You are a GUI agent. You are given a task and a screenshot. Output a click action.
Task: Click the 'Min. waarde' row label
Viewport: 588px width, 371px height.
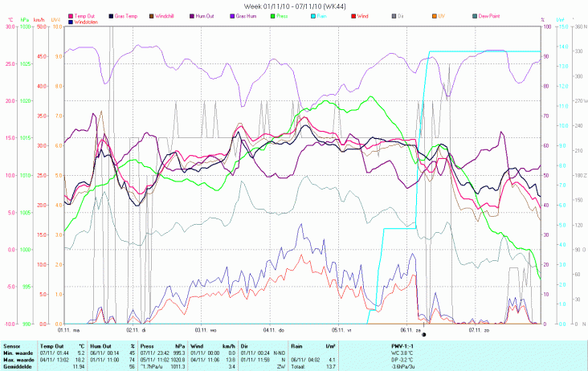pyautogui.click(x=18, y=353)
